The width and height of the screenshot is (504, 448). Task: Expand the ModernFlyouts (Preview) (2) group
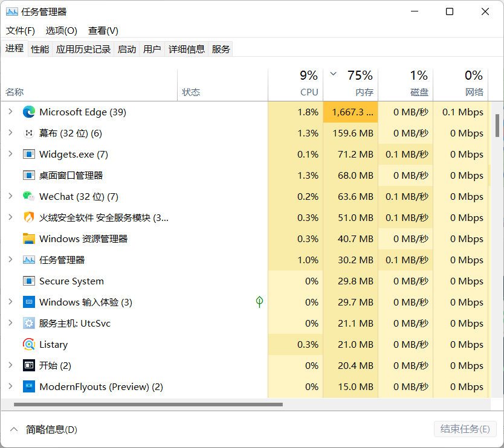(x=10, y=386)
